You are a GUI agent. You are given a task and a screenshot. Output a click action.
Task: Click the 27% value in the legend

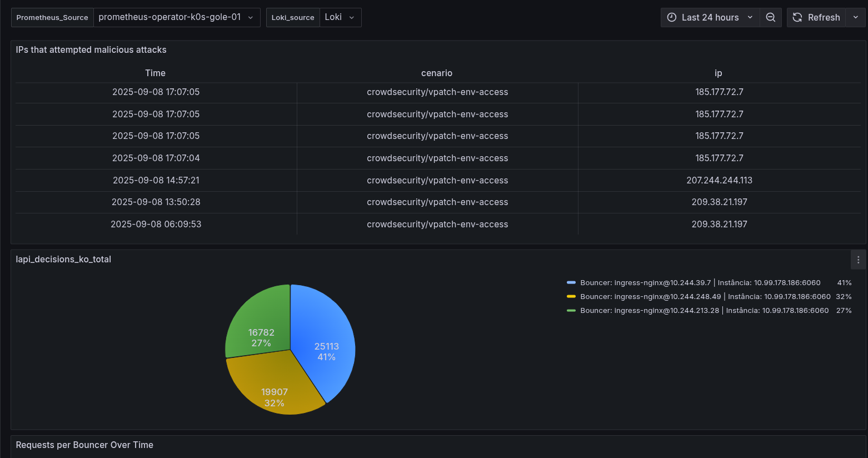click(x=844, y=310)
